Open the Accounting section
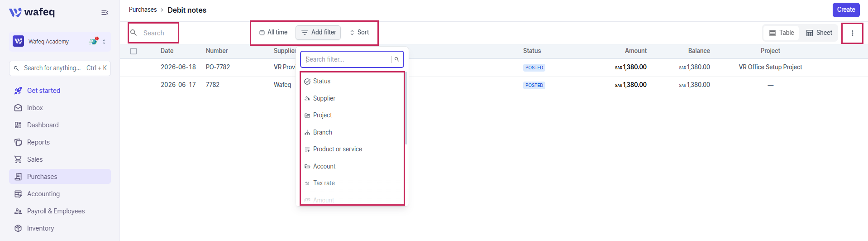Screen dimensions: 868x241 60,194
